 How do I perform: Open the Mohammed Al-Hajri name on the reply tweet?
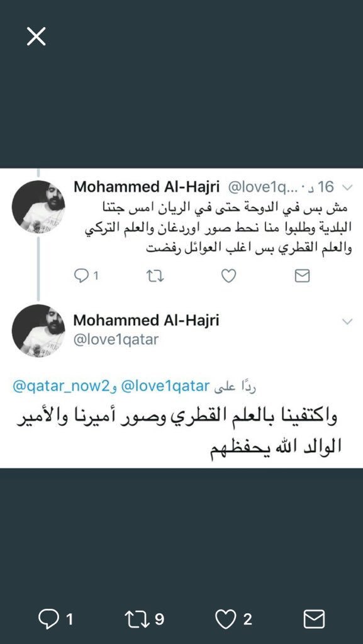pyautogui.click(x=146, y=320)
